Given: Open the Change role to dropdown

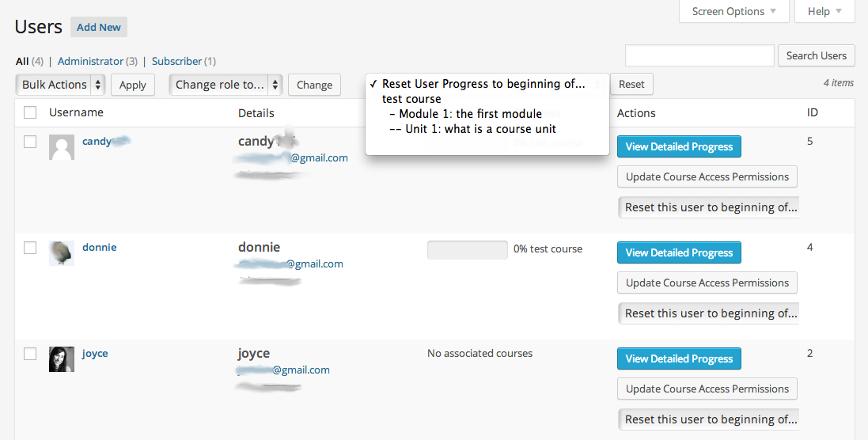Looking at the screenshot, I should point(226,85).
